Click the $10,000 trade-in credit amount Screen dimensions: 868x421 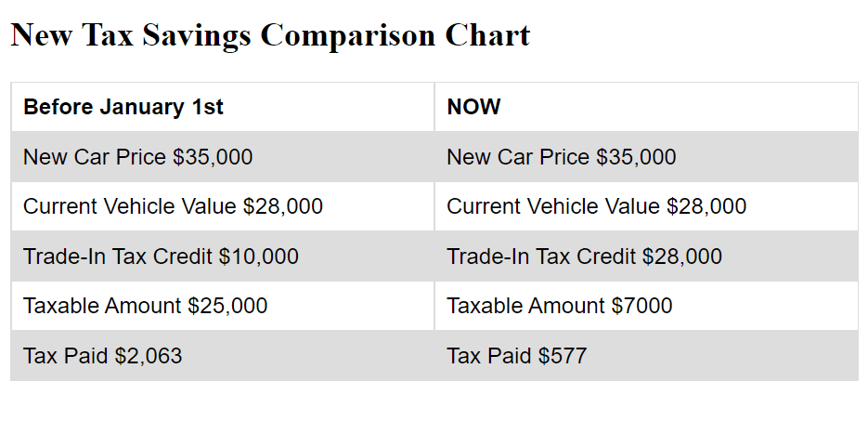(258, 257)
